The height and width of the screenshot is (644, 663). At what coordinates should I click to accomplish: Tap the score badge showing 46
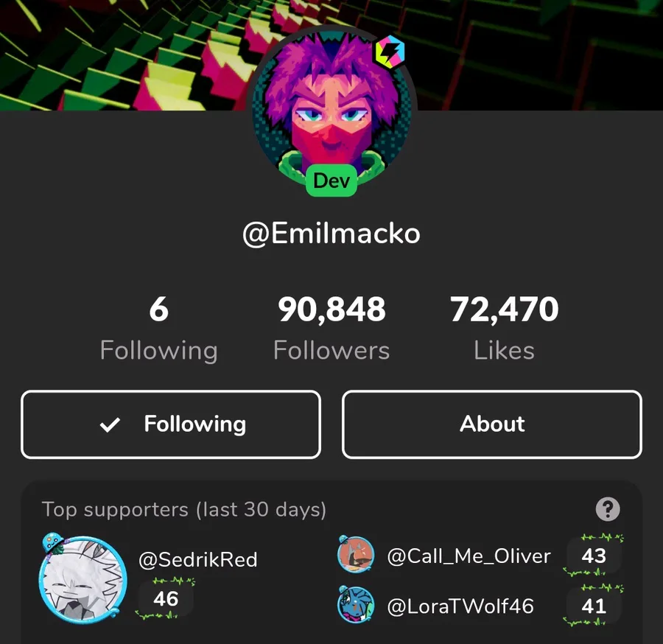click(166, 599)
